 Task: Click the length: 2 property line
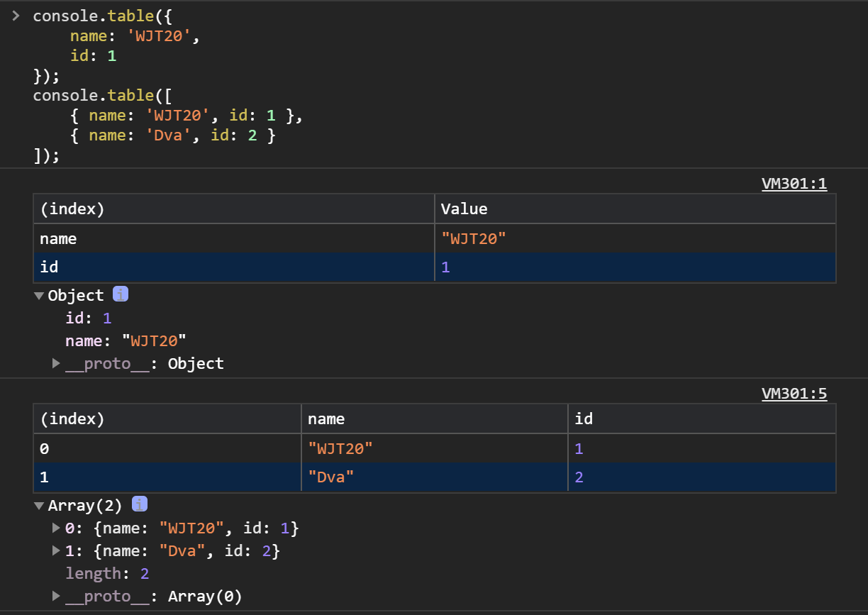pos(107,574)
